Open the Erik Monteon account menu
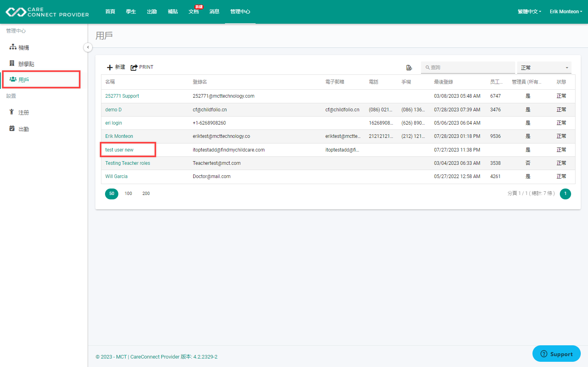The width and height of the screenshot is (588, 367). [x=566, y=12]
